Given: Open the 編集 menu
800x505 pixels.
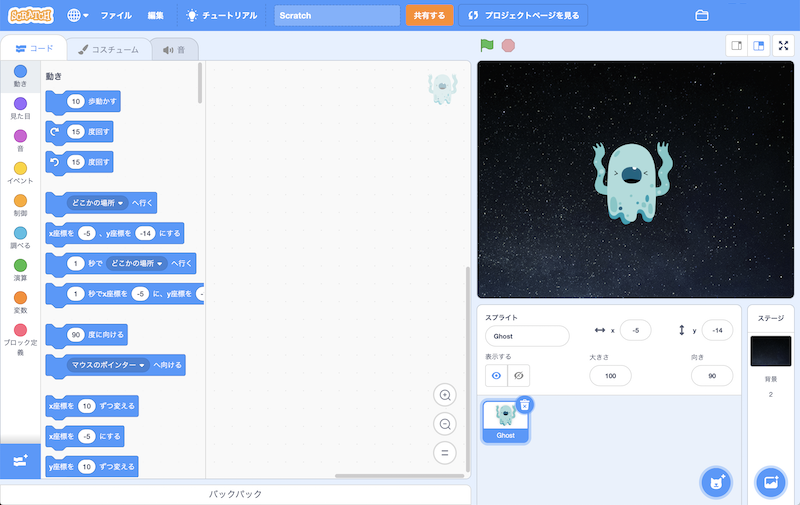Looking at the screenshot, I should tap(156, 15).
